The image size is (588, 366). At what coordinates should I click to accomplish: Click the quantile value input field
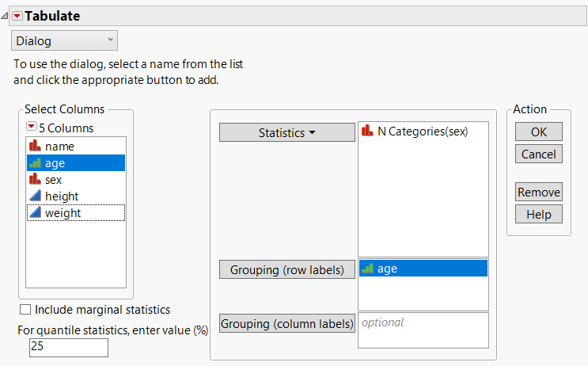pyautogui.click(x=68, y=347)
